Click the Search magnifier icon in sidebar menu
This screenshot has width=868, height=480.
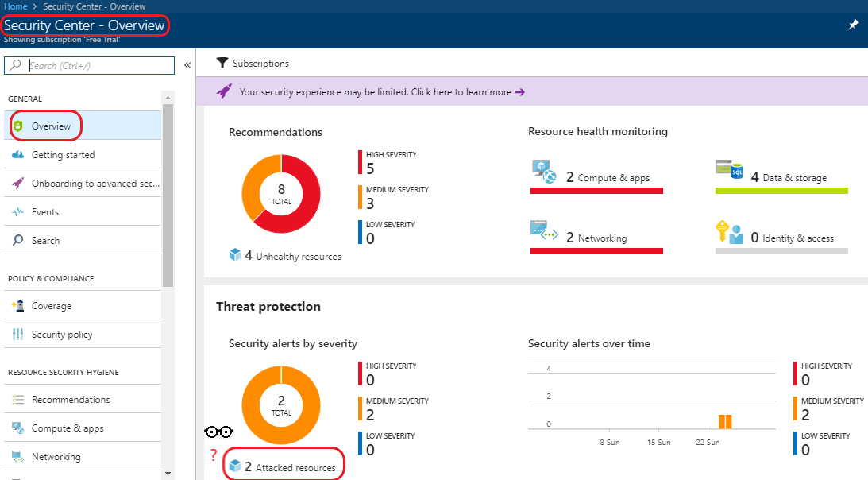tap(18, 240)
